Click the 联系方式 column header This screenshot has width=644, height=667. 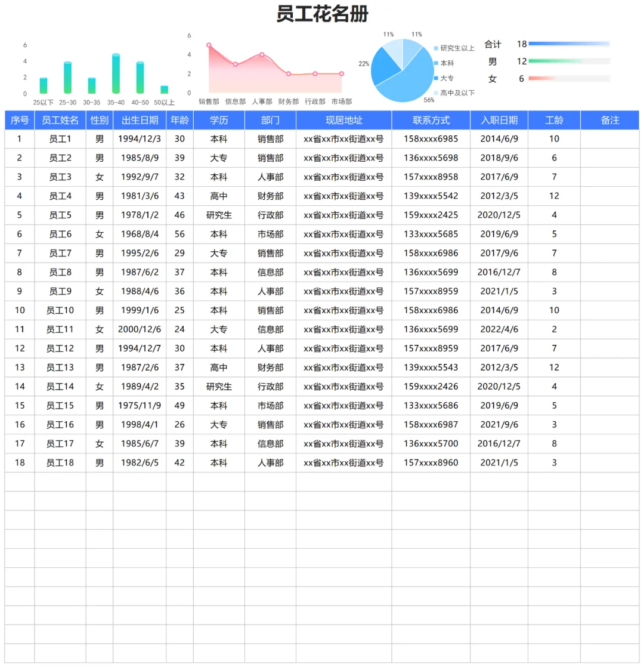[431, 121]
